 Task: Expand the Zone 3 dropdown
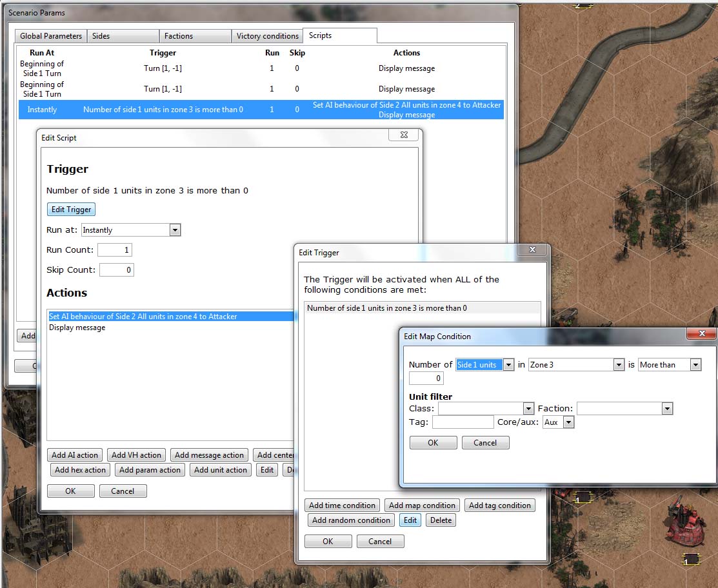tap(618, 365)
